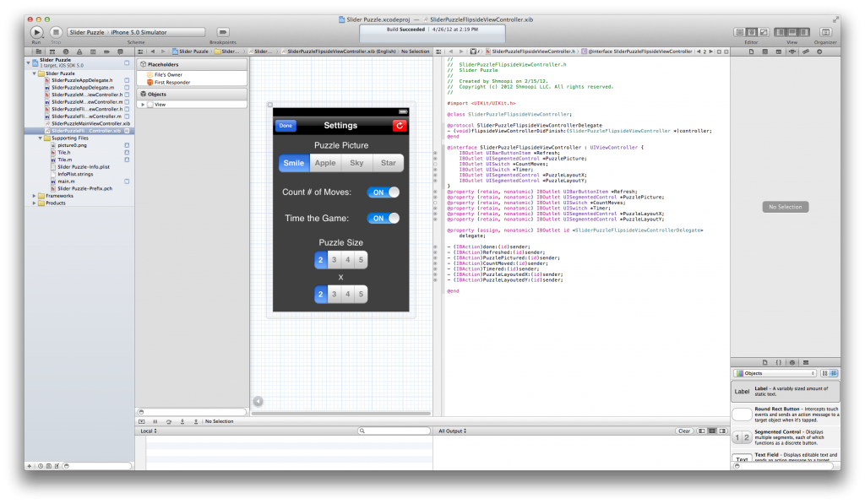Open the All Output console dropdown
This screenshot has height=504, width=865.
click(x=453, y=431)
